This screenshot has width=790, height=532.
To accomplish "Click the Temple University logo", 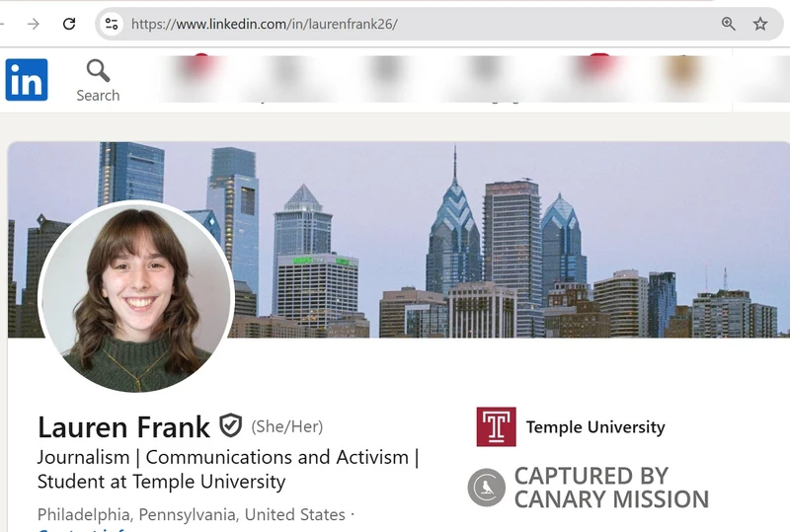I will [496, 427].
